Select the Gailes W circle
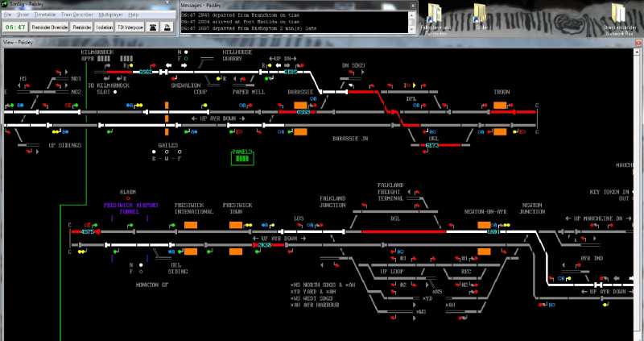Image resolution: width=644 pixels, height=341 pixels. pos(167,152)
